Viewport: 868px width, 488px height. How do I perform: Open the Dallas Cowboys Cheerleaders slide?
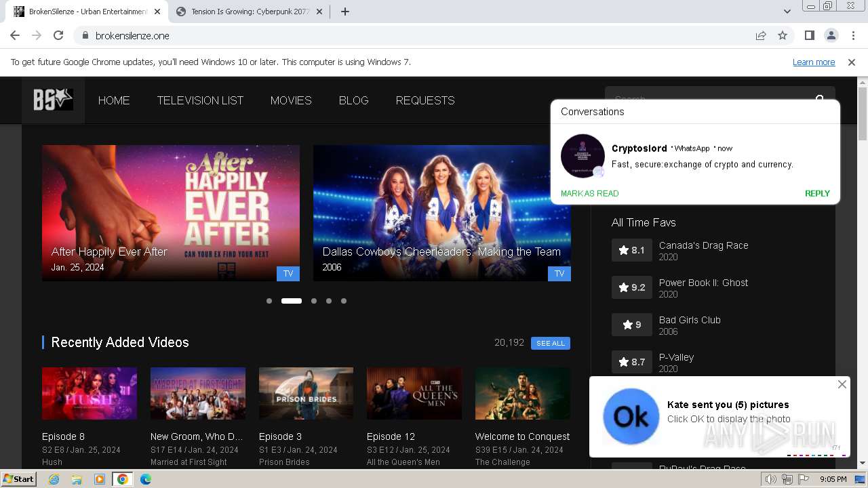point(442,213)
